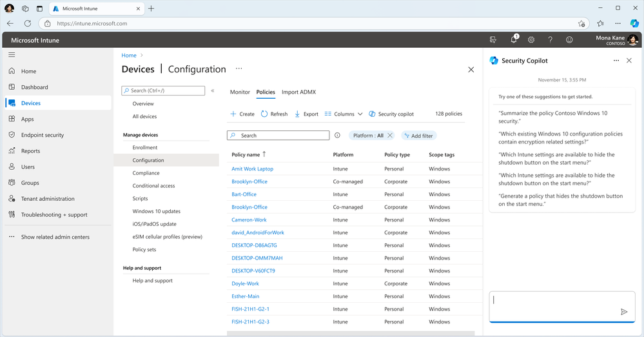Click devices menu Search (Ctrl+/) field

[x=163, y=90]
